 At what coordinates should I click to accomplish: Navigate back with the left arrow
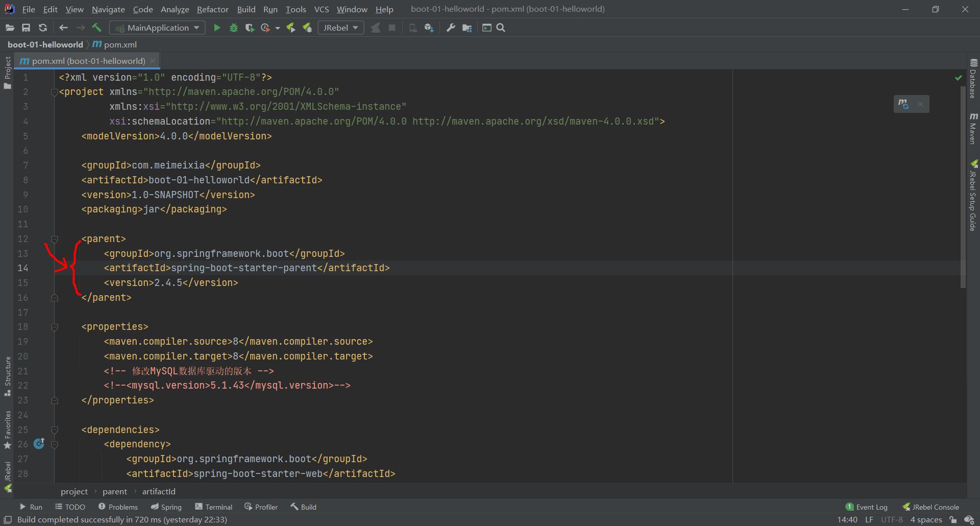click(x=63, y=28)
